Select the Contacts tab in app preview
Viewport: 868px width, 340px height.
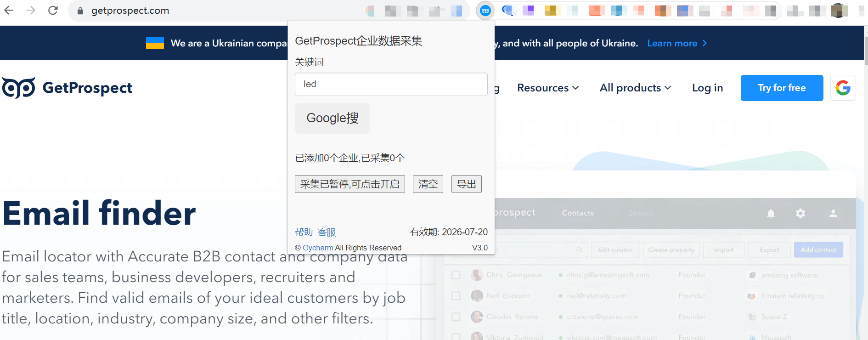coord(578,213)
